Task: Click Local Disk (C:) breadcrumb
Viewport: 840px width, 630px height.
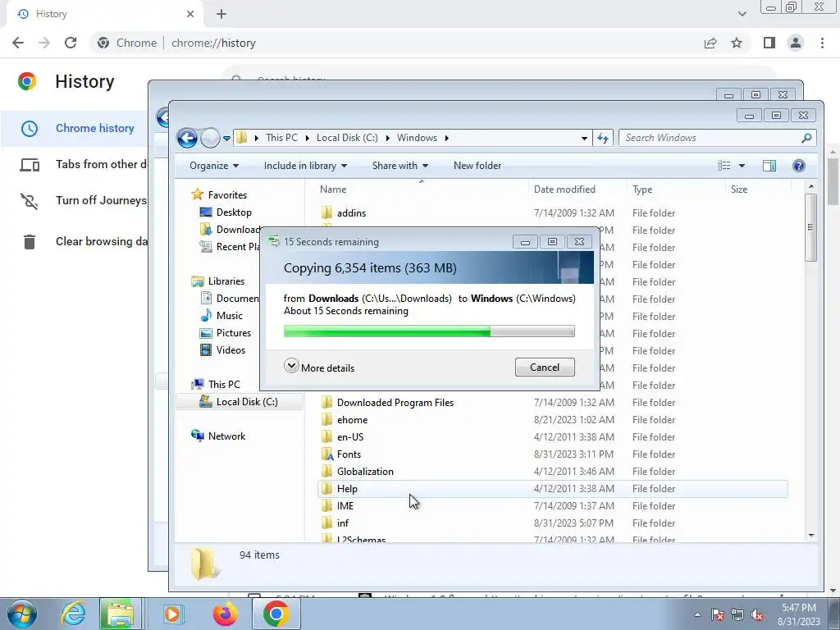Action: 347,138
